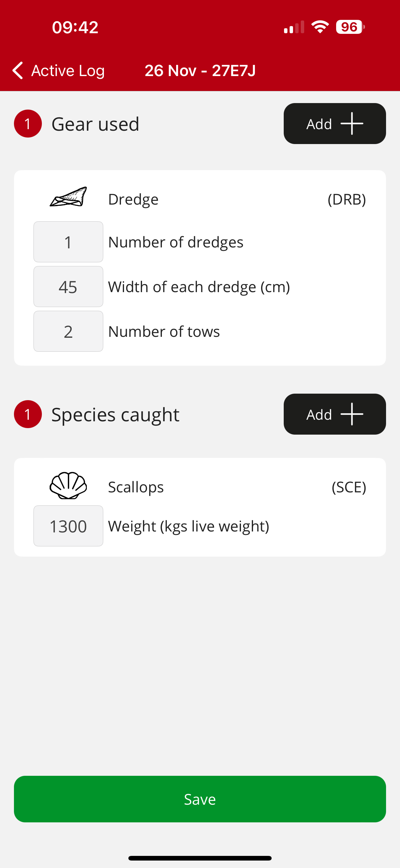Tap the Wi-Fi status icon
This screenshot has height=868, width=400.
(320, 27)
